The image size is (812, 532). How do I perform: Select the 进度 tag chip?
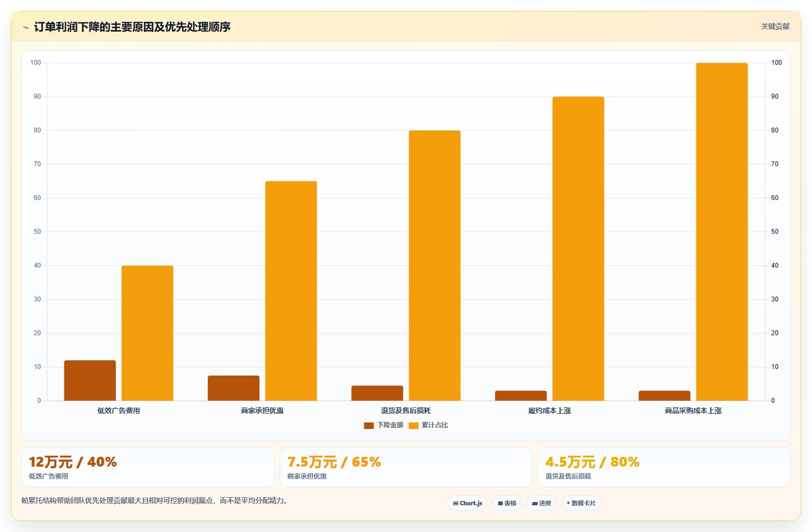[x=542, y=503]
